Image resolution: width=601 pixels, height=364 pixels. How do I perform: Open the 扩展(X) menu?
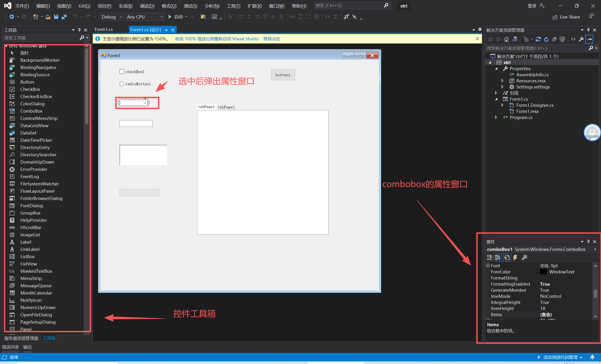[255, 6]
